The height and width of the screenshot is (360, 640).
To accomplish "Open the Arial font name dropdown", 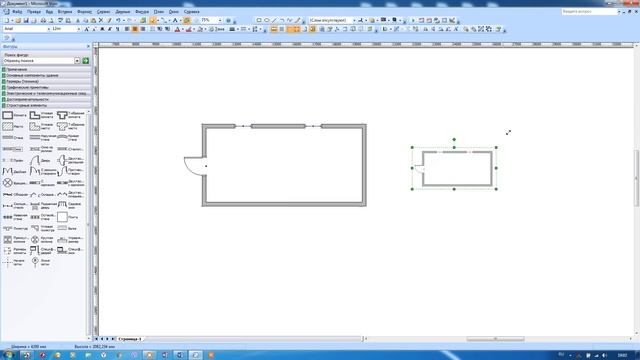I will 49,29.
